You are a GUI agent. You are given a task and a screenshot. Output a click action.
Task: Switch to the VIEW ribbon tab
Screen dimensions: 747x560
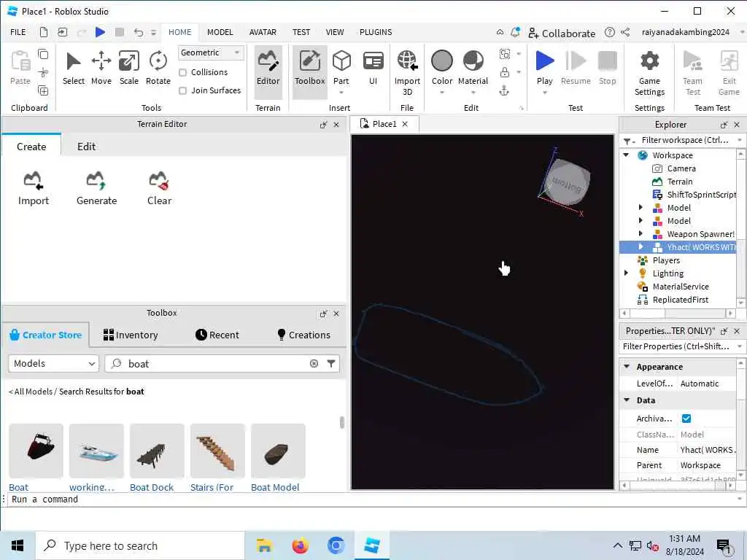pyautogui.click(x=334, y=32)
